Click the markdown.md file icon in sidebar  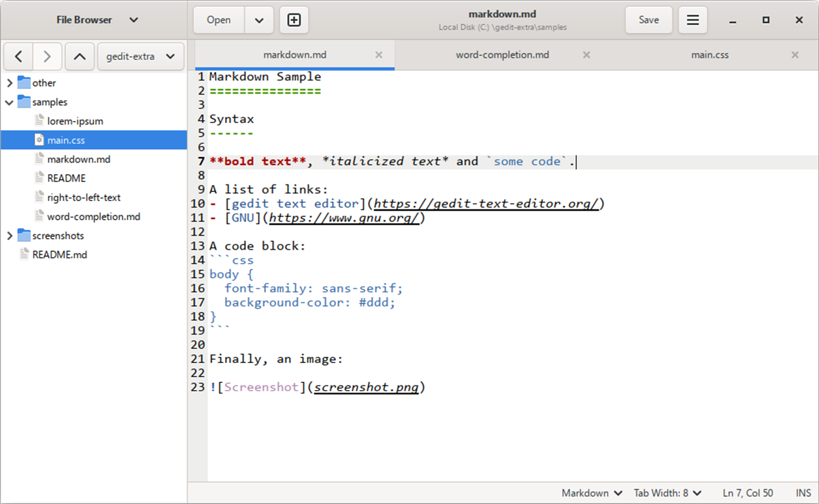click(x=39, y=159)
